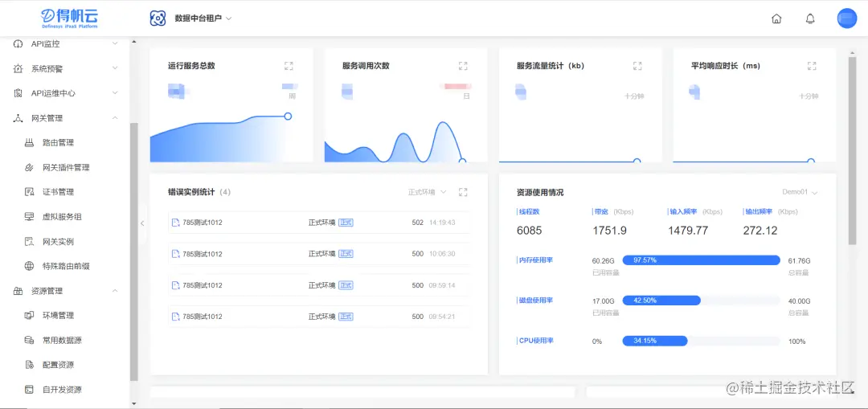Open 虚拟服务组 in sidebar
Viewport: 868px width, 409px height.
pyautogui.click(x=62, y=216)
